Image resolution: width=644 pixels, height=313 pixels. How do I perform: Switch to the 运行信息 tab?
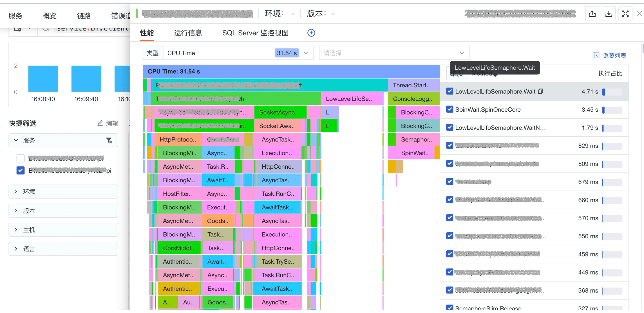coord(188,33)
